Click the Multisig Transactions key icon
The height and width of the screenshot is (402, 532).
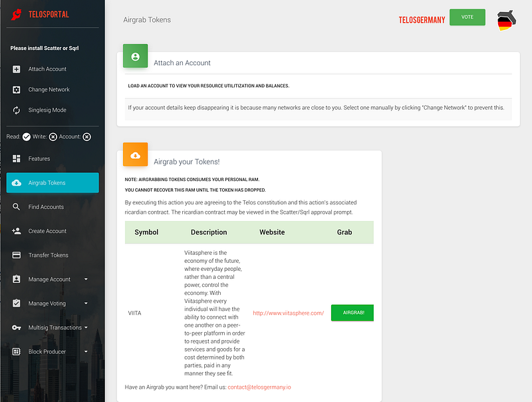[x=16, y=327]
